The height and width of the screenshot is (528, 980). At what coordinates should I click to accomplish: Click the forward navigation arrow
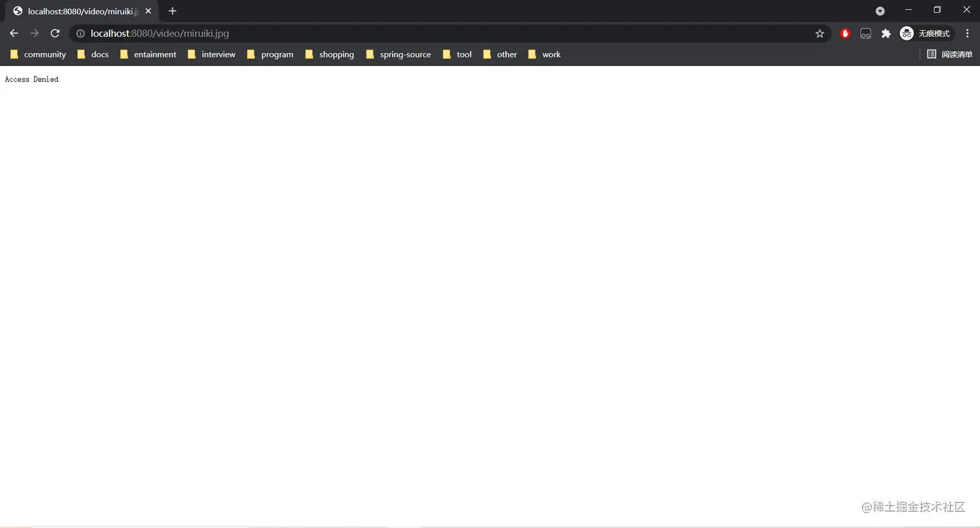[34, 33]
